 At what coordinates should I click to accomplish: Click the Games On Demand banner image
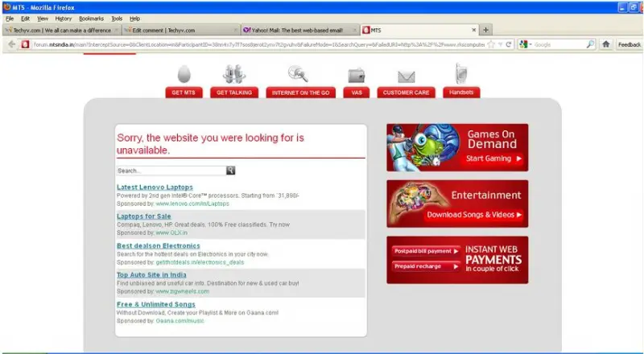[423, 147]
